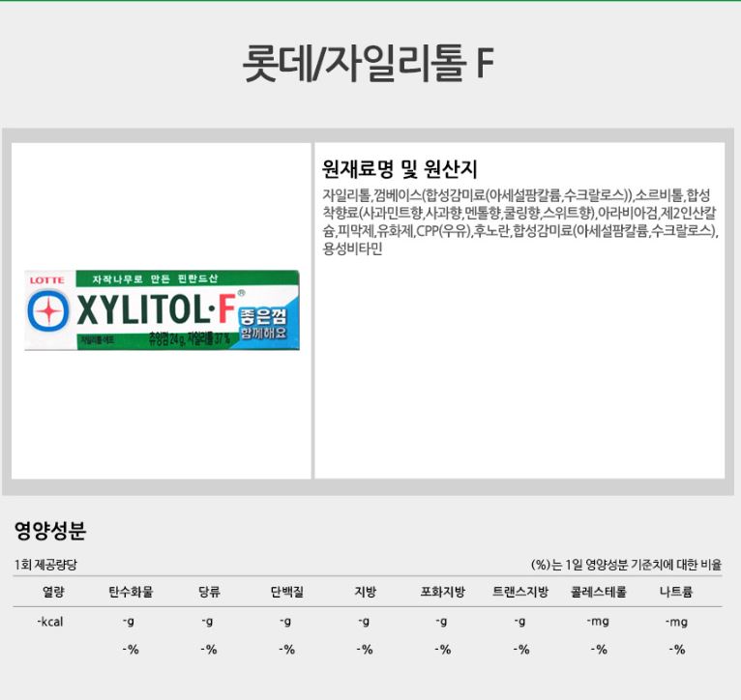This screenshot has height=700, width=741.
Task: Click the '-kcal' value under 열량
Action: (50, 622)
